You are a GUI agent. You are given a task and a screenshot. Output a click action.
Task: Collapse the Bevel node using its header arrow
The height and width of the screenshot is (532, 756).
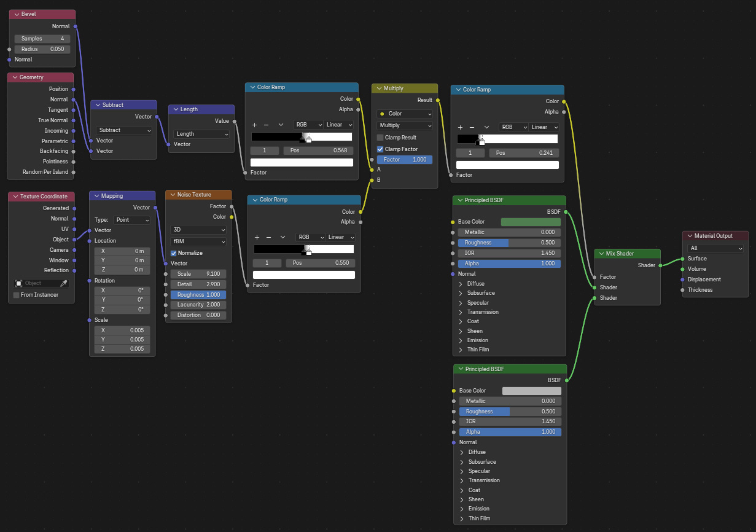tap(16, 14)
